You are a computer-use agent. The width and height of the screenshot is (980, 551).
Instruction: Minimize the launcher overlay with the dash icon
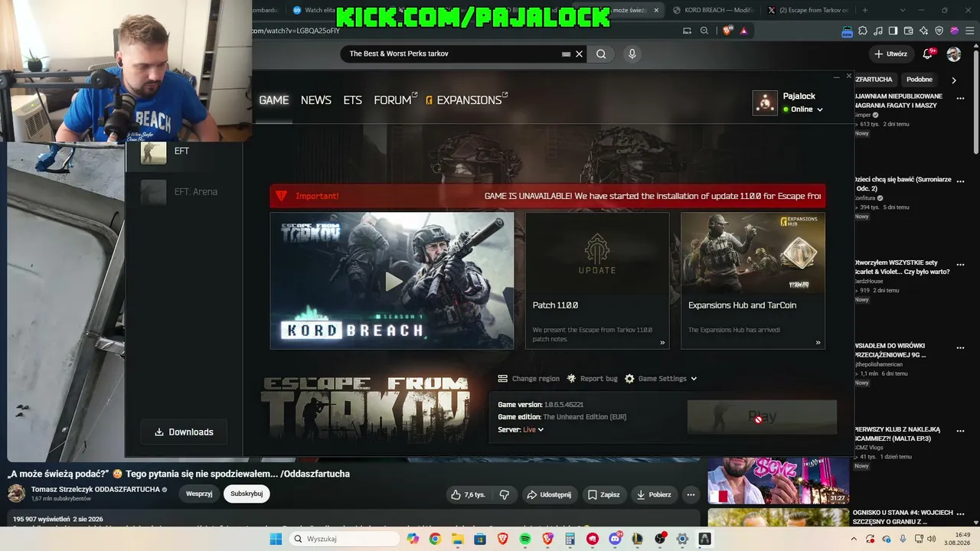pyautogui.click(x=836, y=77)
